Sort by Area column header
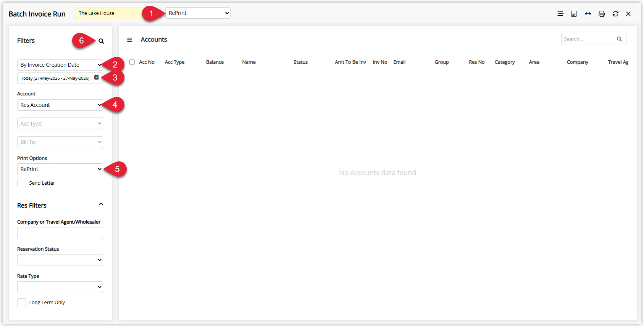644x327 pixels. click(534, 62)
